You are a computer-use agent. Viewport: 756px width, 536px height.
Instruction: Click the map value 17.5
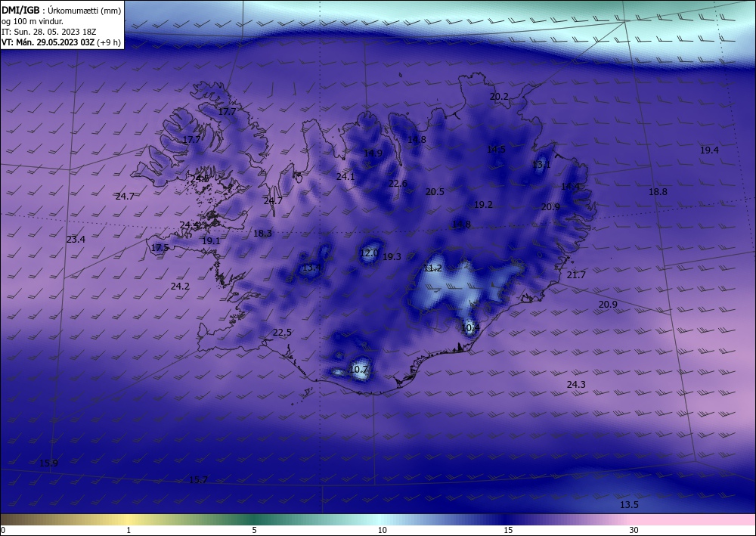[160, 248]
